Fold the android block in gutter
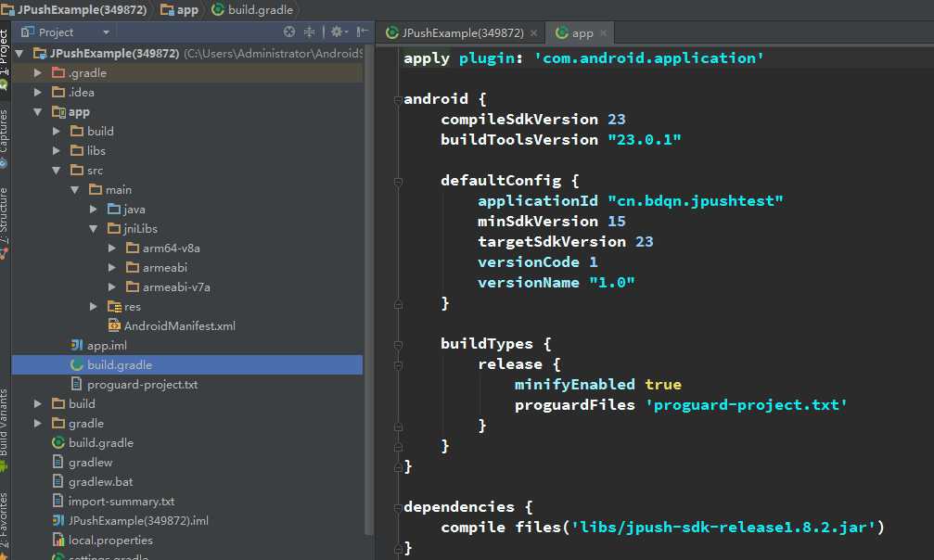The height and width of the screenshot is (560, 934). pyautogui.click(x=398, y=100)
